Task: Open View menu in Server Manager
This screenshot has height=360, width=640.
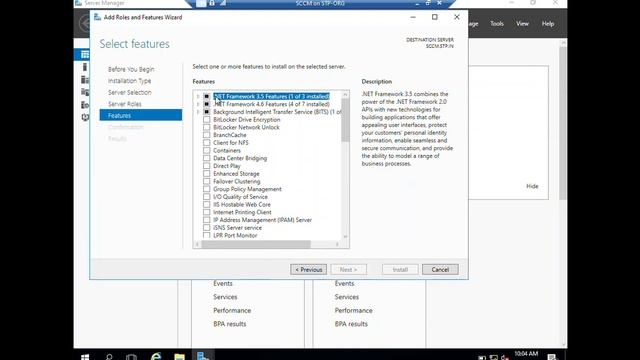Action: (522, 24)
